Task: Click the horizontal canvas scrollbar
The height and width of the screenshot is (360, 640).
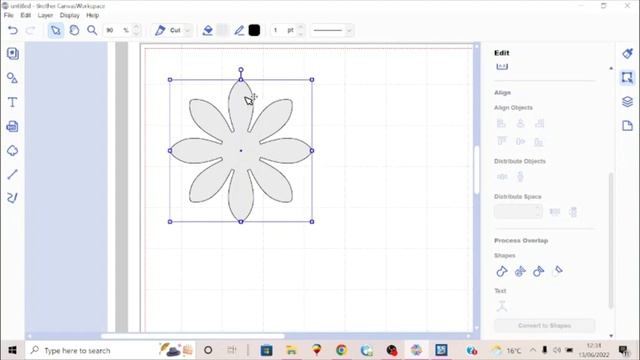Action: tap(193, 336)
